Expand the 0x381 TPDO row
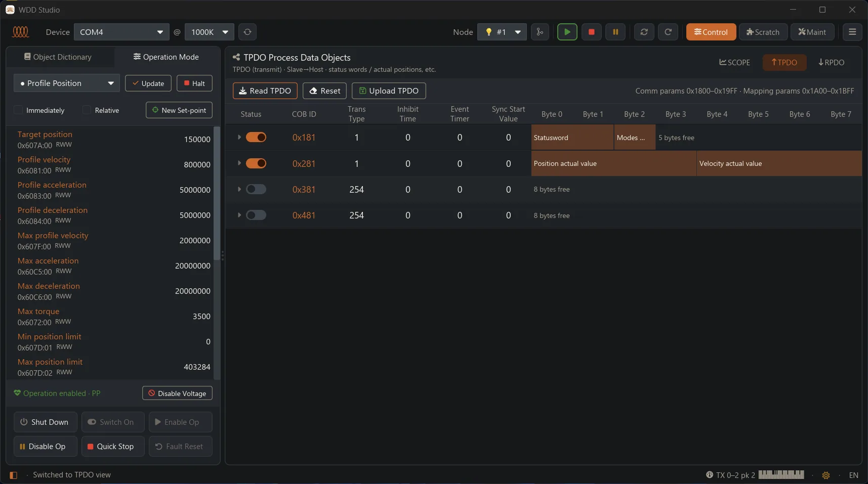This screenshot has height=484, width=868. click(x=239, y=189)
